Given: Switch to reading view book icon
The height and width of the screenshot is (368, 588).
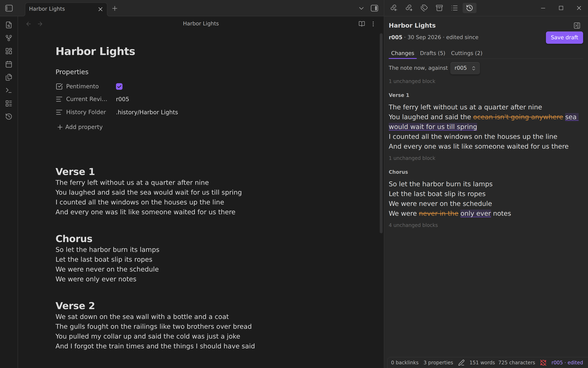Looking at the screenshot, I should 362,24.
